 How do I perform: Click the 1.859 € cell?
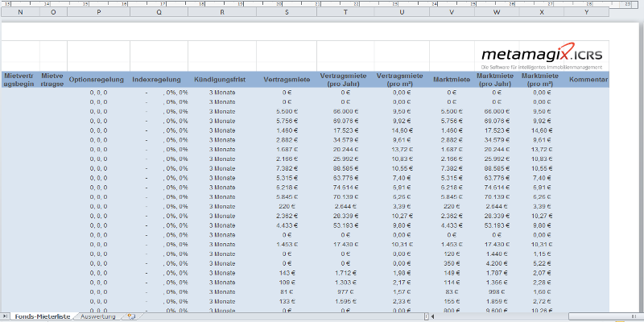[x=497, y=301]
